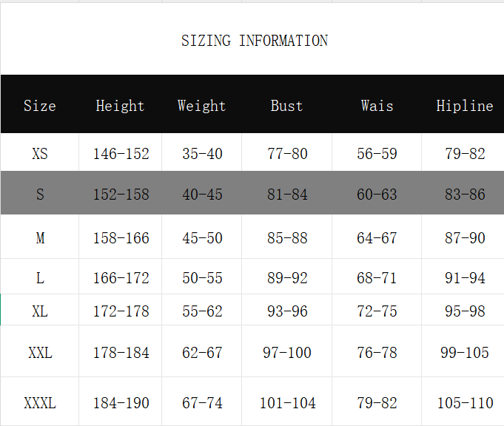The image size is (504, 426).
Task: Select the Size column header
Action: [x=40, y=106]
